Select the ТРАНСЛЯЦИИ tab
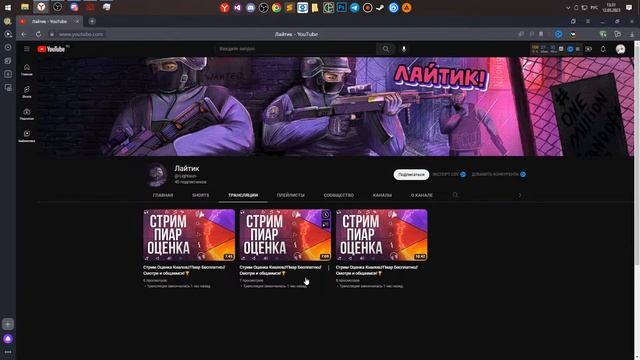Image resolution: width=640 pixels, height=360 pixels. coord(243,195)
